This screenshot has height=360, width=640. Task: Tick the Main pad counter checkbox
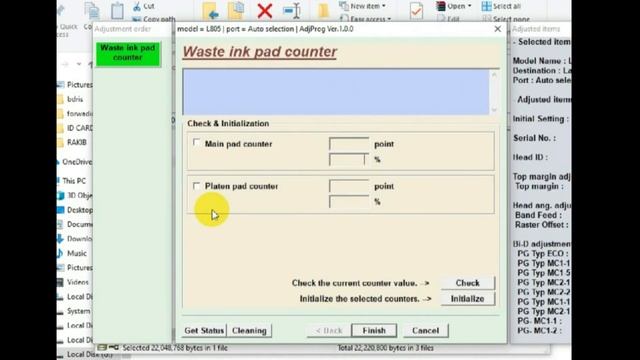pyautogui.click(x=196, y=143)
